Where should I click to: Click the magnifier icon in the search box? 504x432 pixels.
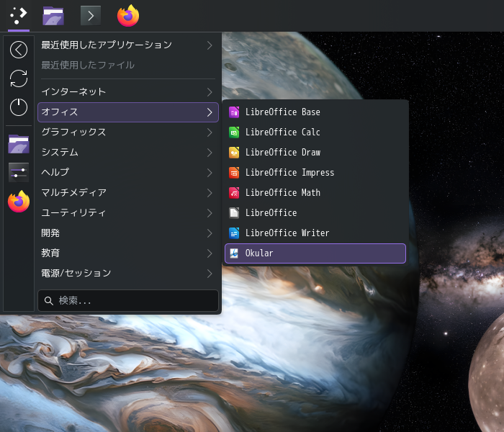pos(49,301)
